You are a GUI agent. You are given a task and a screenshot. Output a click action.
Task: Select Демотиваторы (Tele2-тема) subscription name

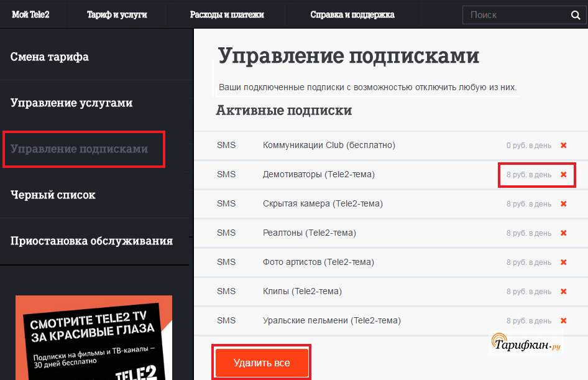tap(319, 174)
